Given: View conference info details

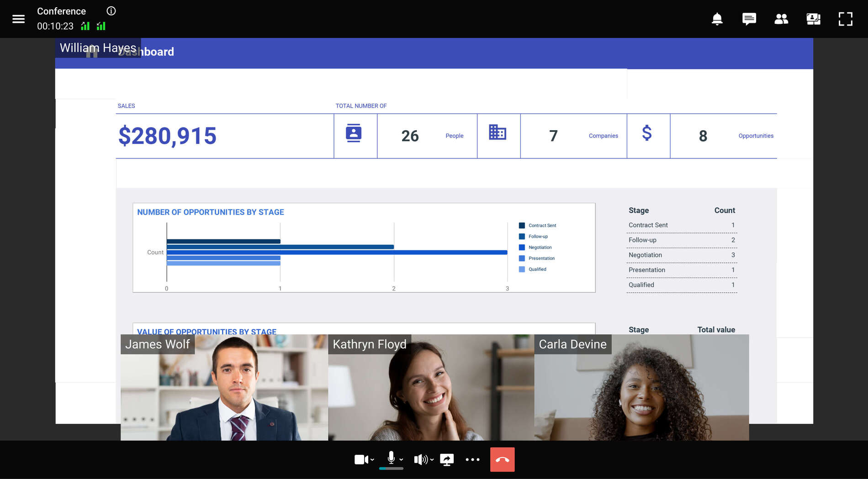Looking at the screenshot, I should pos(110,11).
